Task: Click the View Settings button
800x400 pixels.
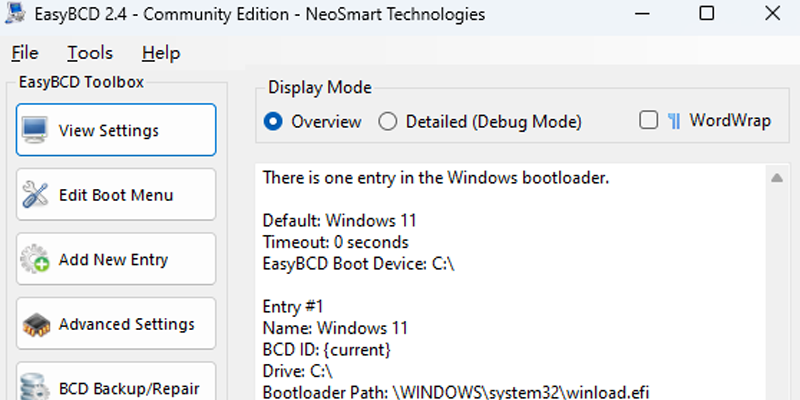Action: (x=116, y=130)
